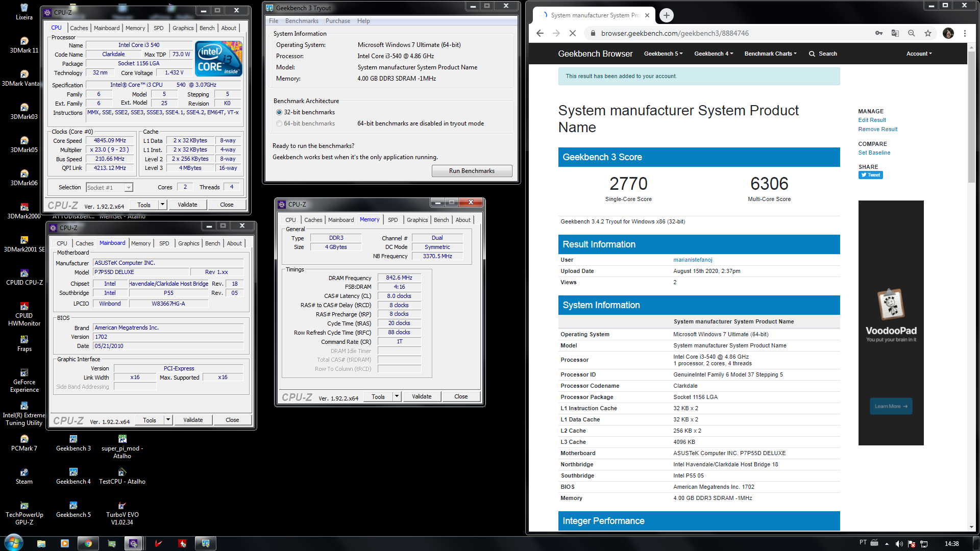Click the Set Baseline link
Image resolution: width=980 pixels, height=551 pixels.
[874, 153]
